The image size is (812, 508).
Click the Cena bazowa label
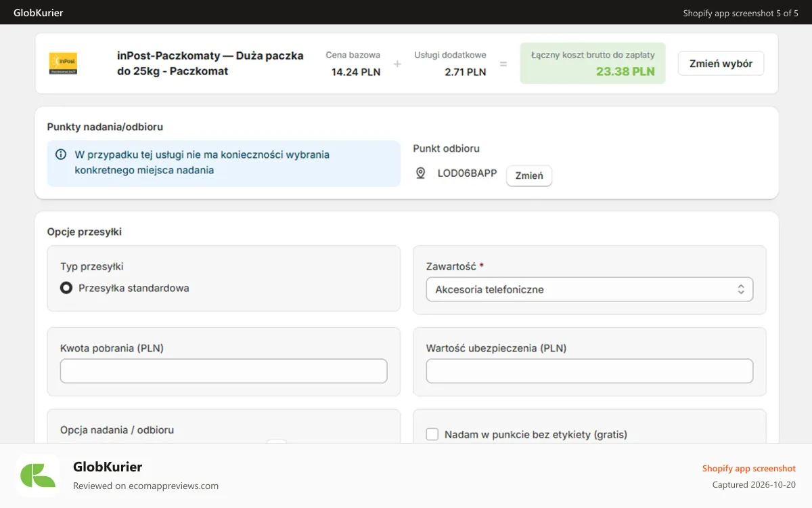pos(353,55)
